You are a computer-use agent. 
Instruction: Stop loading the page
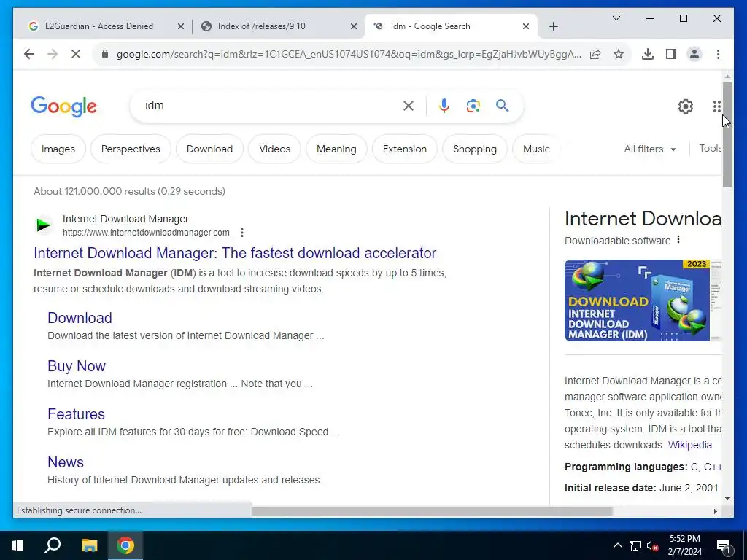[x=76, y=54]
